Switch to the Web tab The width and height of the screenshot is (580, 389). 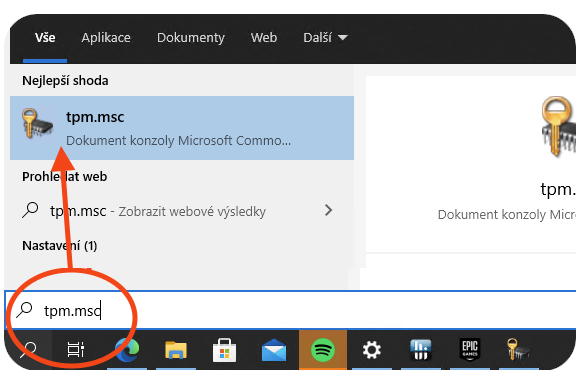click(x=264, y=38)
